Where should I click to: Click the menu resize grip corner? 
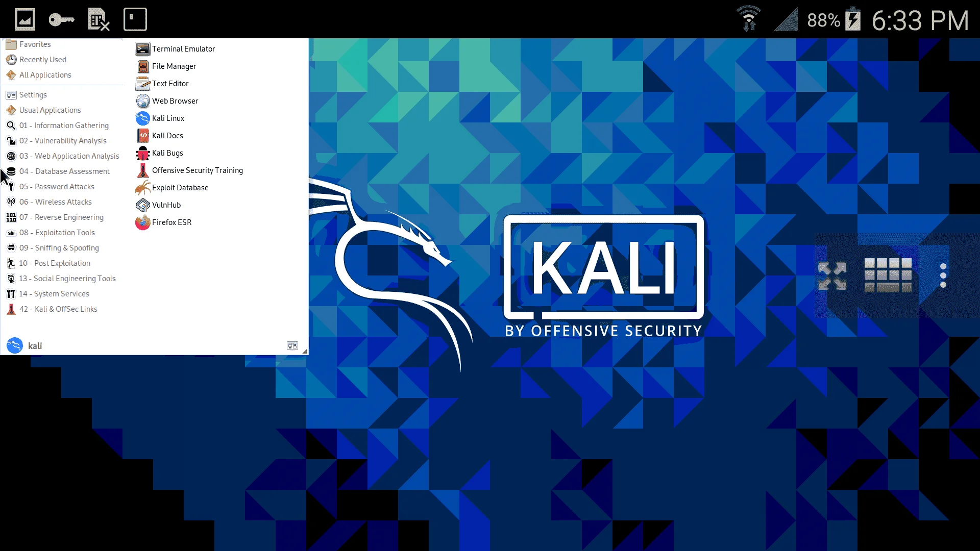[305, 351]
